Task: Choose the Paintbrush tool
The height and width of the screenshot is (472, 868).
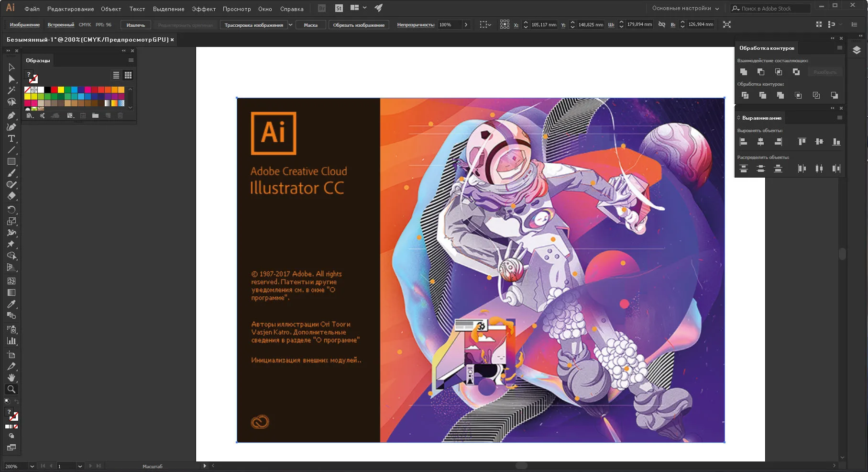Action: click(x=11, y=173)
